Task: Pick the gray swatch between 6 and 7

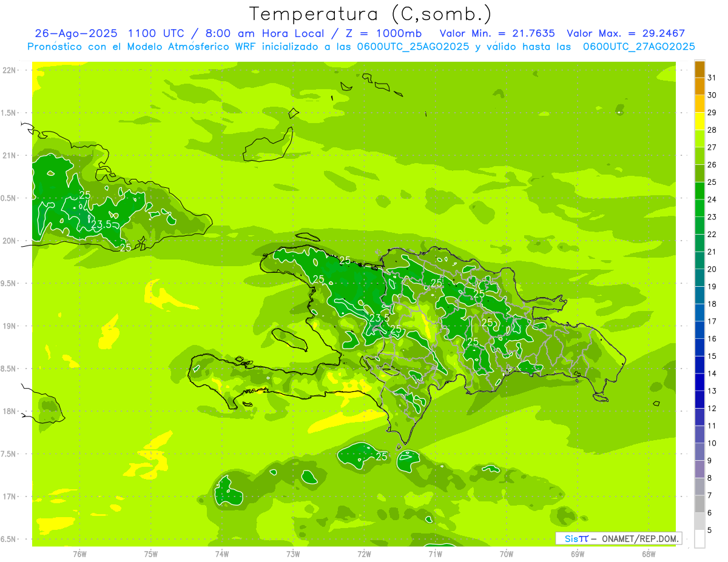Action: point(699,504)
